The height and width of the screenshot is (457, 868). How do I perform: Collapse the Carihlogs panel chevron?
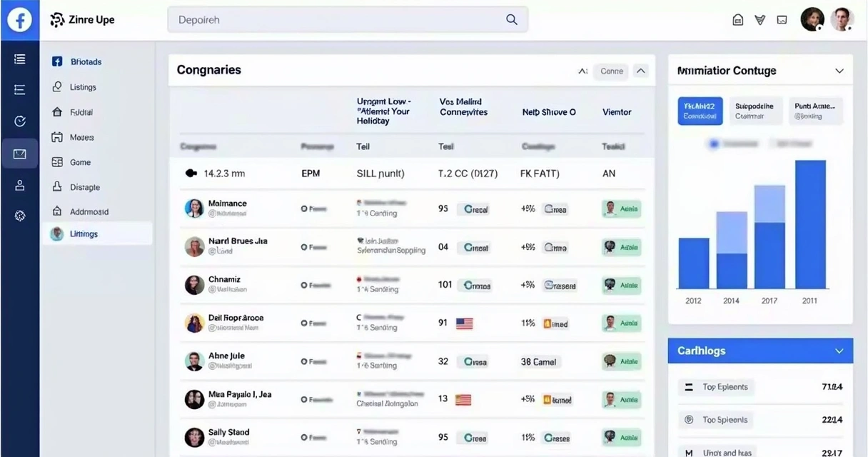point(839,351)
